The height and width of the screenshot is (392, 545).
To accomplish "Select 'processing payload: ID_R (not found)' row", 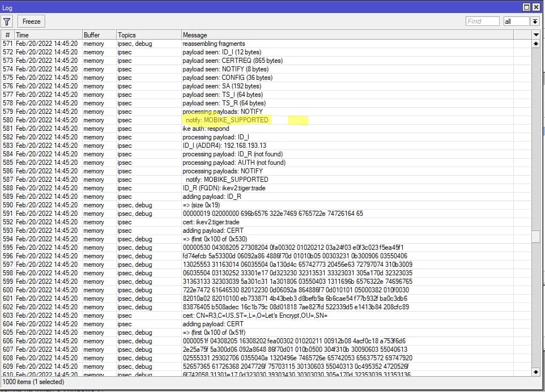I will pyautogui.click(x=266, y=154).
